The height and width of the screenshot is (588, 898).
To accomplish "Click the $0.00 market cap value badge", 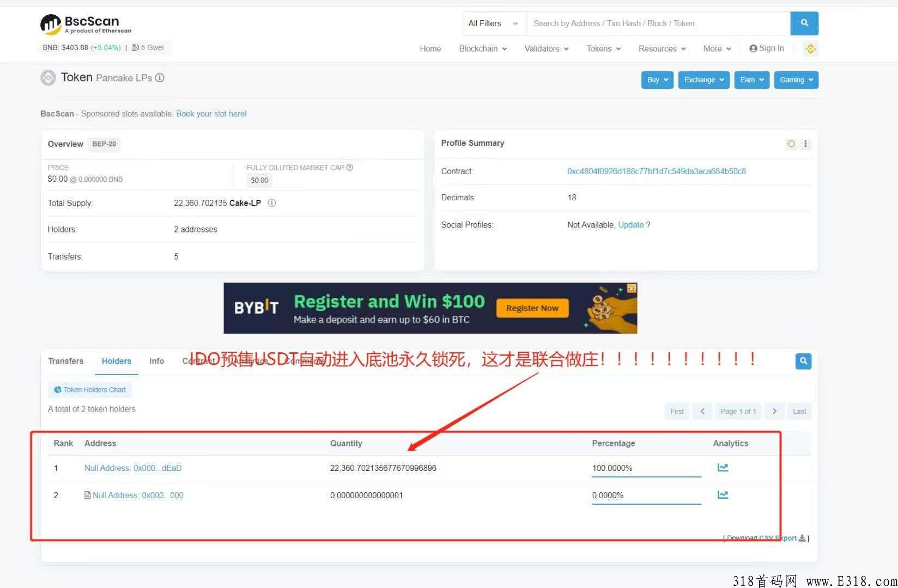I will [259, 180].
